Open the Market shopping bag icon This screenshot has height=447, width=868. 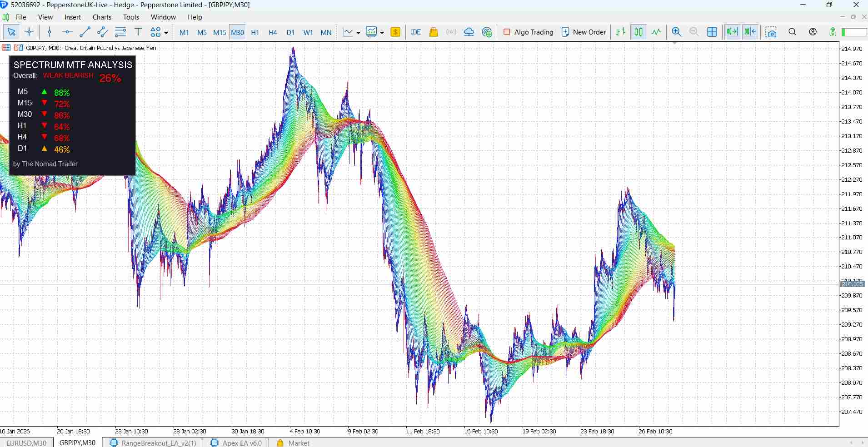(x=434, y=32)
